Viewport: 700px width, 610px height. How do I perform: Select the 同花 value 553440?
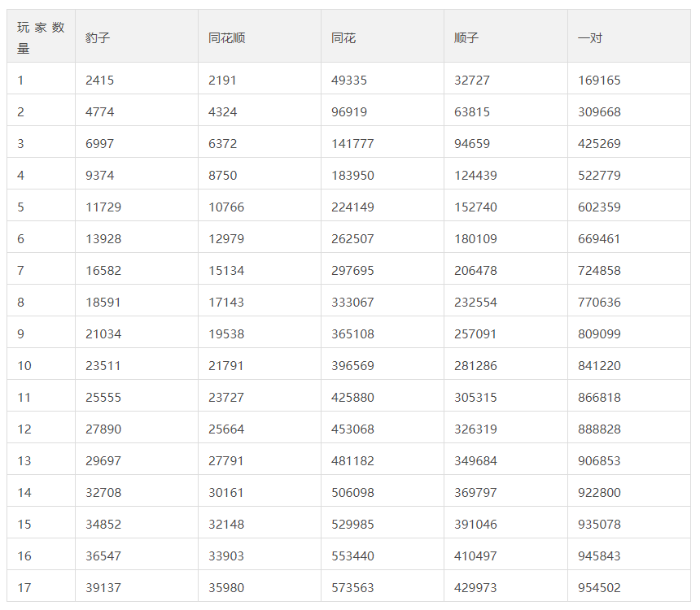pyautogui.click(x=352, y=556)
